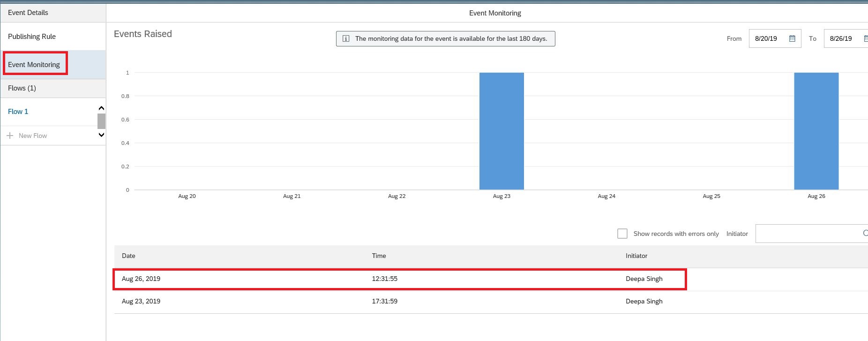Screen dimensions: 868x341
Task: Click Deepa Singh in Aug 26 row
Action: tap(644, 279)
